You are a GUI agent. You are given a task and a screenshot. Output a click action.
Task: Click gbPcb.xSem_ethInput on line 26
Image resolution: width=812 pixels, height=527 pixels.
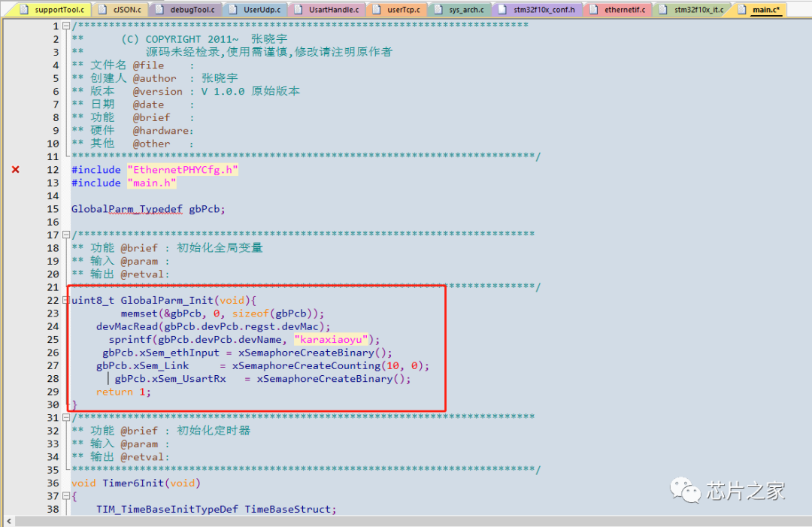click(x=161, y=353)
